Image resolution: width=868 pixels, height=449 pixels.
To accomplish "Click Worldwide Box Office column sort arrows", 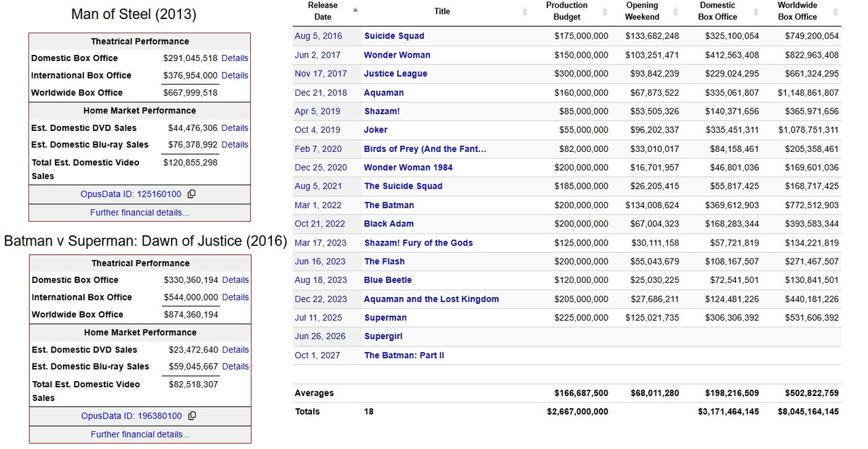I will coord(837,12).
